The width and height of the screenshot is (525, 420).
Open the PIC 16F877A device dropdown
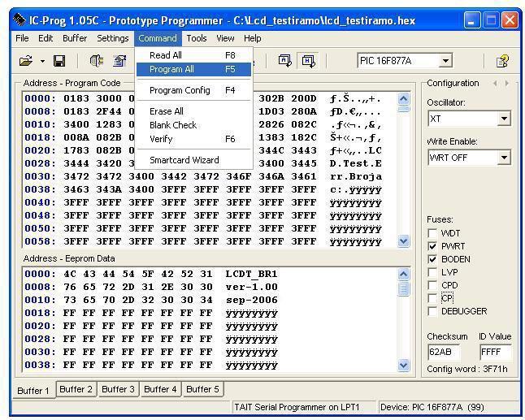pos(445,61)
